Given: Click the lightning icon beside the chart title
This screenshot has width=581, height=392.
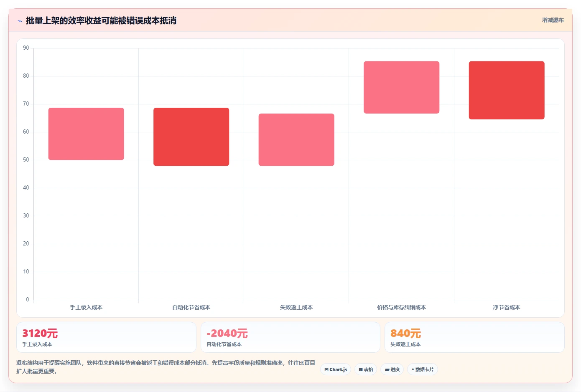Looking at the screenshot, I should [x=20, y=20].
